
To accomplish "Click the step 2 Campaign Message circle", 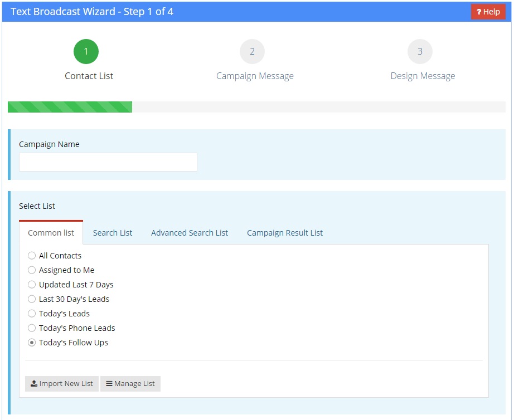I will [x=252, y=51].
